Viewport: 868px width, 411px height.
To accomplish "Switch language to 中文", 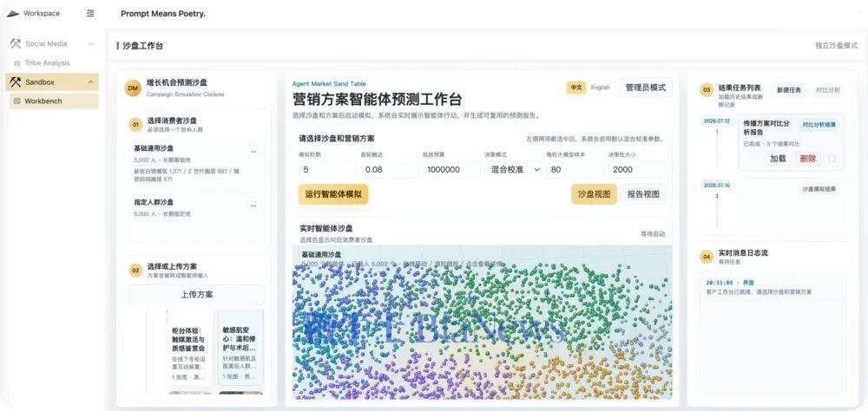I will (576, 88).
